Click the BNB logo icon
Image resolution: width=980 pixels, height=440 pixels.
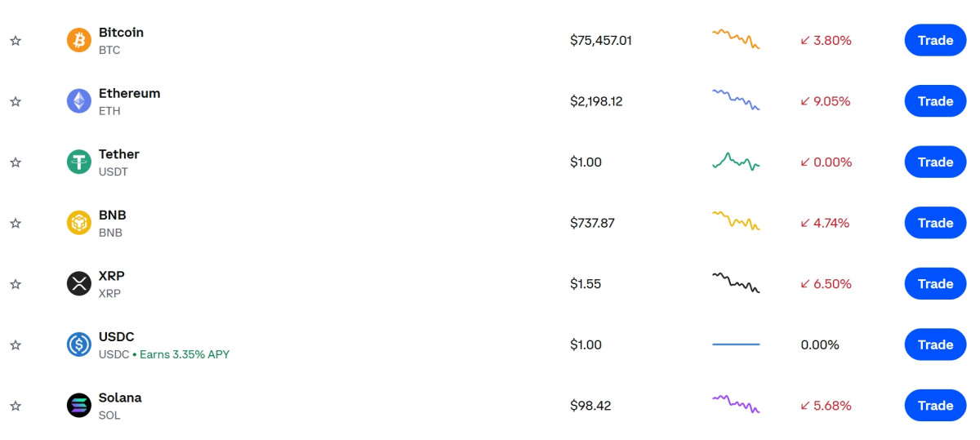coord(79,223)
